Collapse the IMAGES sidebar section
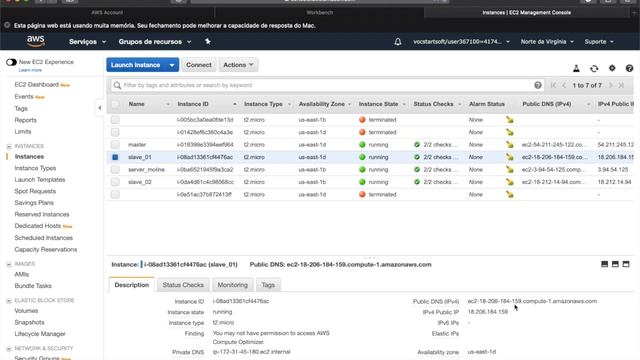The height and width of the screenshot is (360, 640). click(9, 264)
